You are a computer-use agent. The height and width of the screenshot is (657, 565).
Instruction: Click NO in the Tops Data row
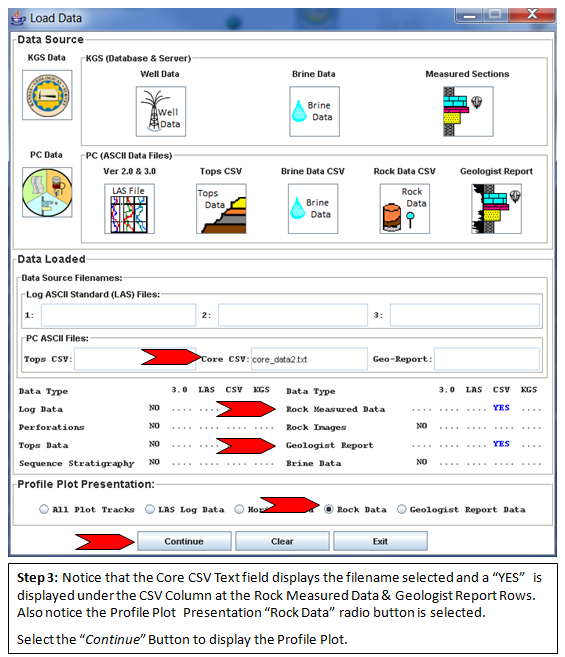coord(154,444)
